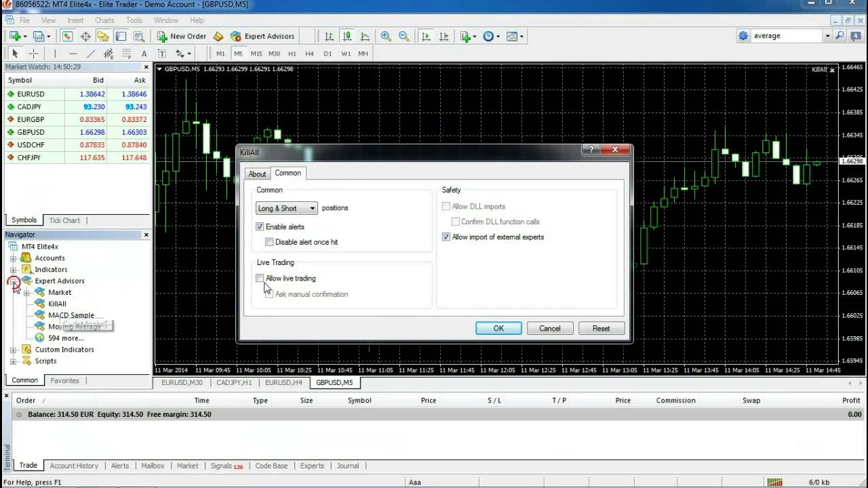Expand the Accounts tree node
The width and height of the screenshot is (868, 488).
tap(13, 258)
